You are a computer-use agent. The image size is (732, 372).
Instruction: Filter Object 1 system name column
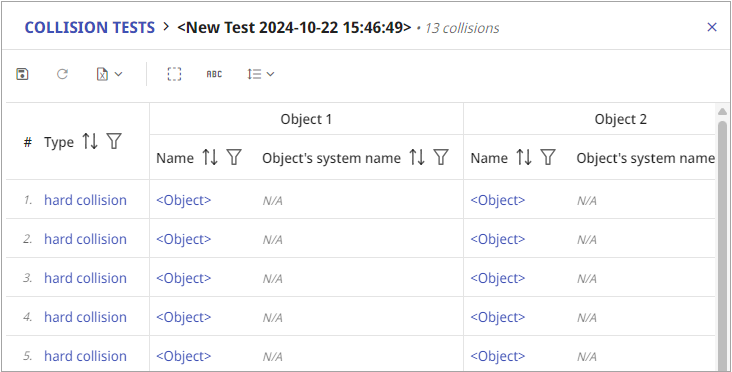pos(441,158)
